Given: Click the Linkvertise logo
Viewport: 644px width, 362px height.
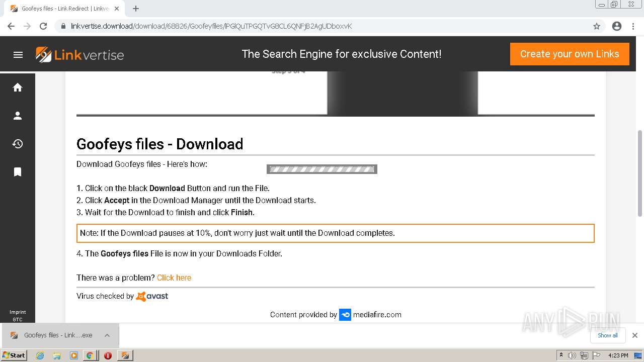Looking at the screenshot, I should pyautogui.click(x=79, y=55).
